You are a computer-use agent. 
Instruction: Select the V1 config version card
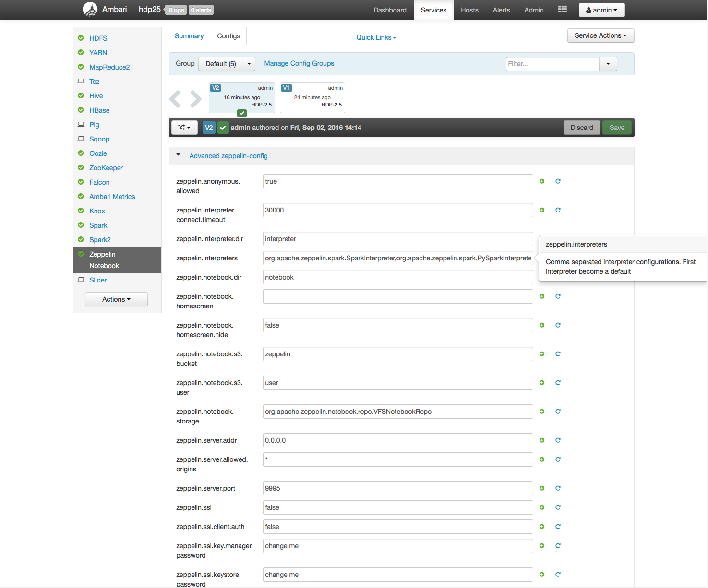click(312, 97)
